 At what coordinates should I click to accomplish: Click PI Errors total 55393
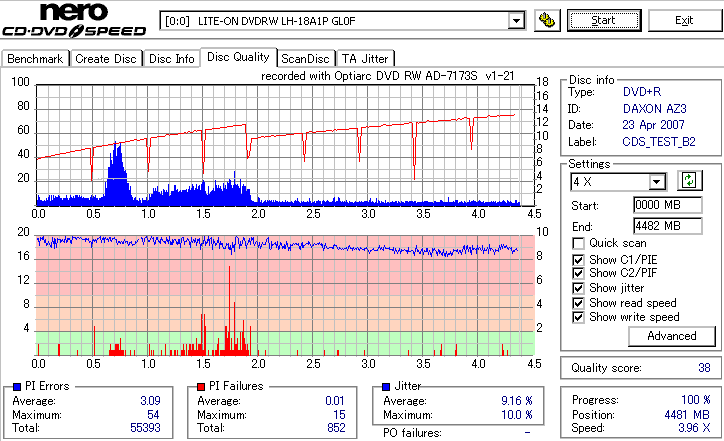[x=145, y=428]
